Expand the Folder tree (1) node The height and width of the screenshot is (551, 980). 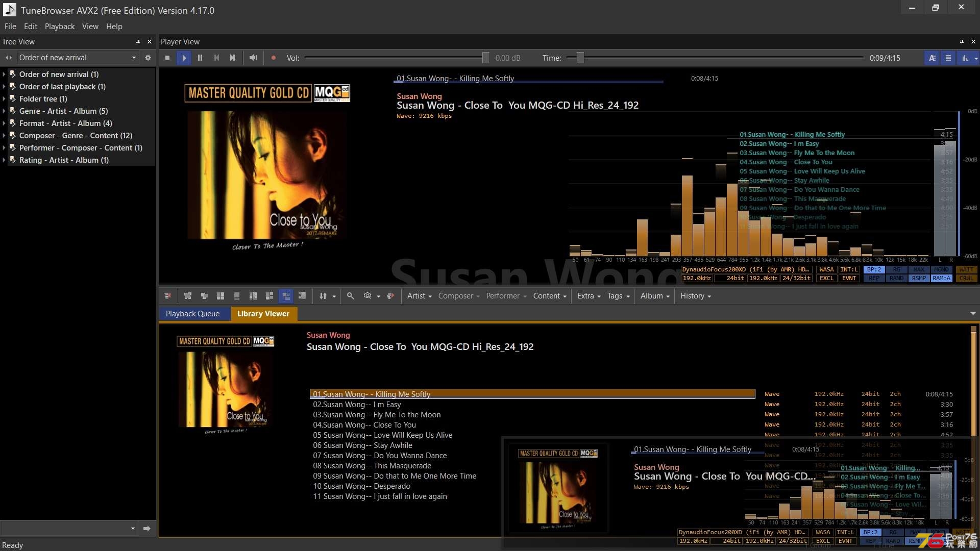pos(4,99)
